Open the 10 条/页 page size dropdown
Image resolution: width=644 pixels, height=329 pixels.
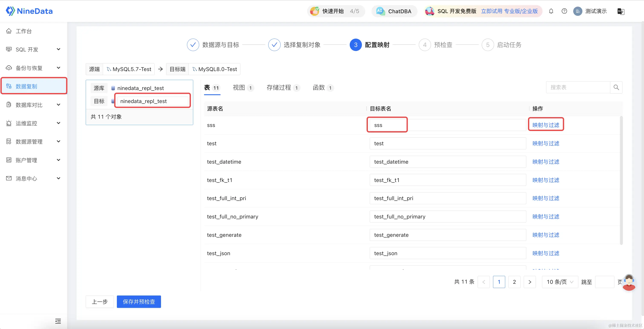pos(560,282)
